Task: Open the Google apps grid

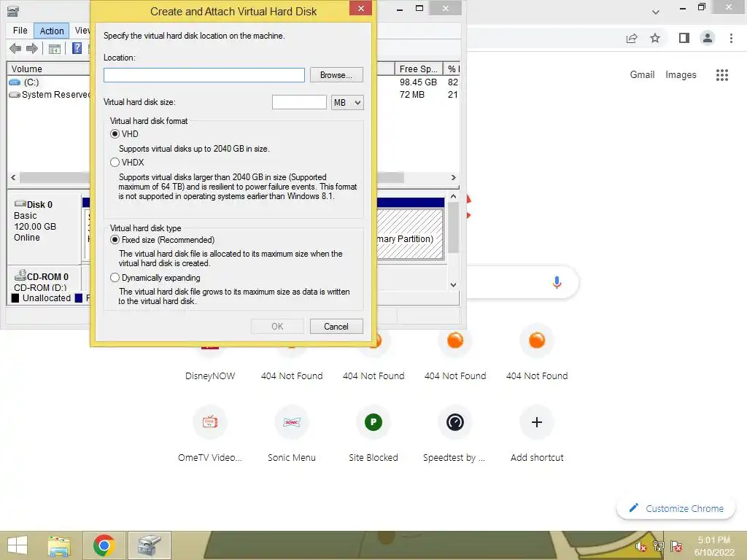Action: [x=722, y=75]
